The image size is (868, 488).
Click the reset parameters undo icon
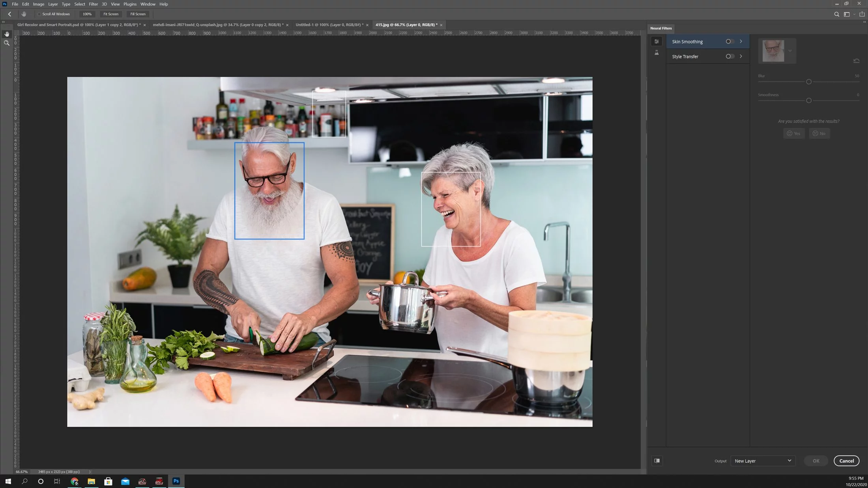click(x=856, y=61)
